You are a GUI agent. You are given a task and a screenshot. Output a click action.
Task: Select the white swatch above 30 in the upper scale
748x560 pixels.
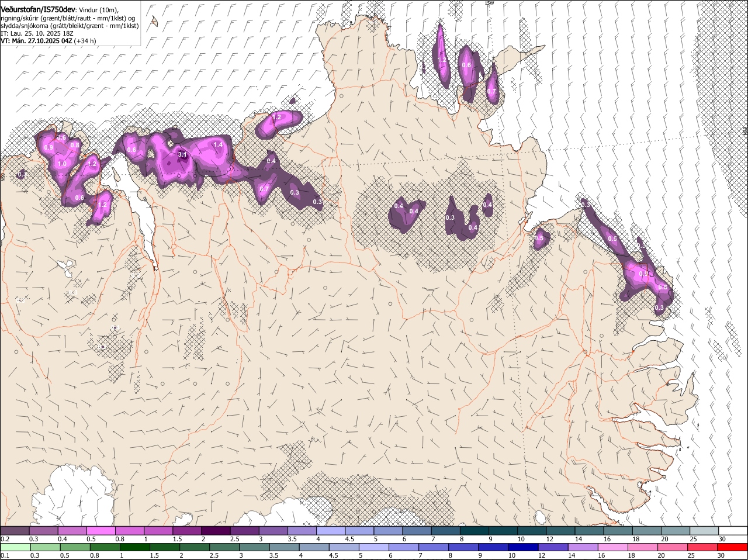tap(733, 530)
